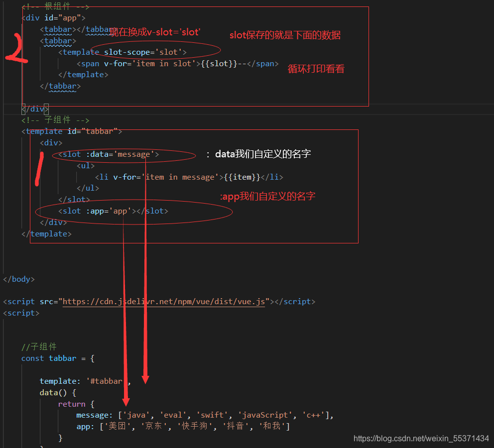Click the closing </tabbar> tag line
The width and height of the screenshot is (494, 448).
click(x=60, y=86)
